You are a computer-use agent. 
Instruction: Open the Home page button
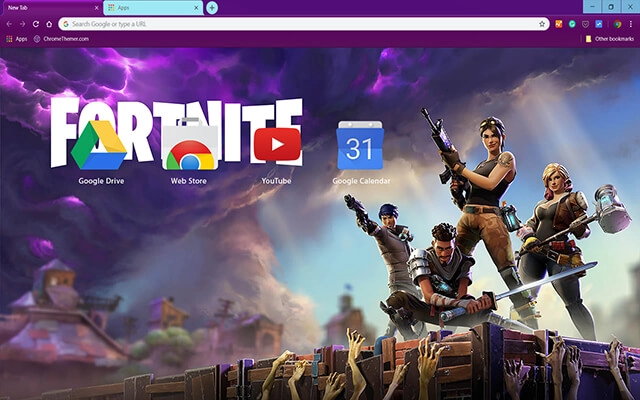pyautogui.click(x=49, y=24)
